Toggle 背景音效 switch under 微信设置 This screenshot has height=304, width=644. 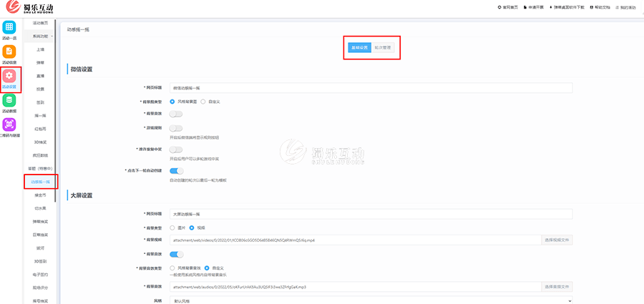pos(176,114)
